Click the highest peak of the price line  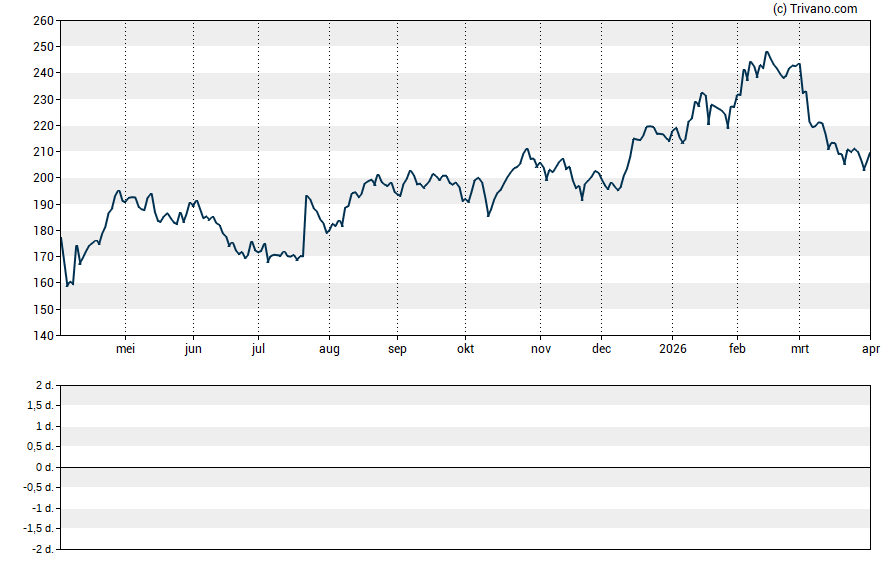click(767, 52)
